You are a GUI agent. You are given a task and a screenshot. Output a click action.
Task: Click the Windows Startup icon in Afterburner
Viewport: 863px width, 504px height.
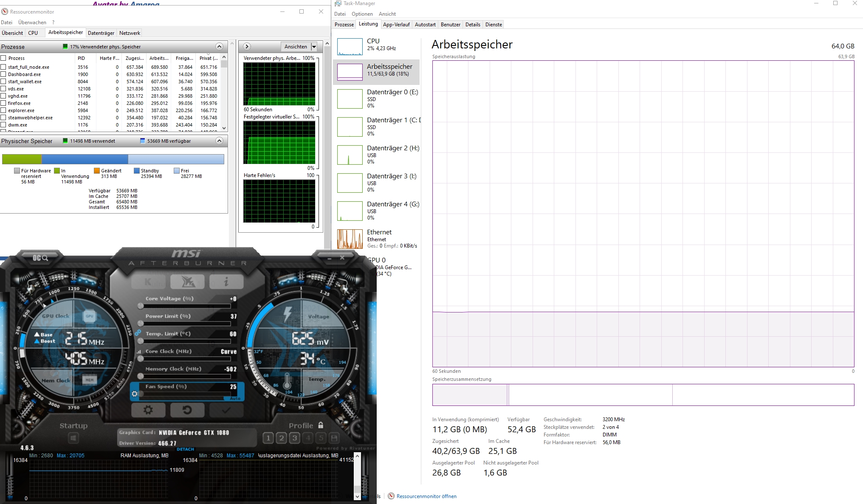coord(73,438)
